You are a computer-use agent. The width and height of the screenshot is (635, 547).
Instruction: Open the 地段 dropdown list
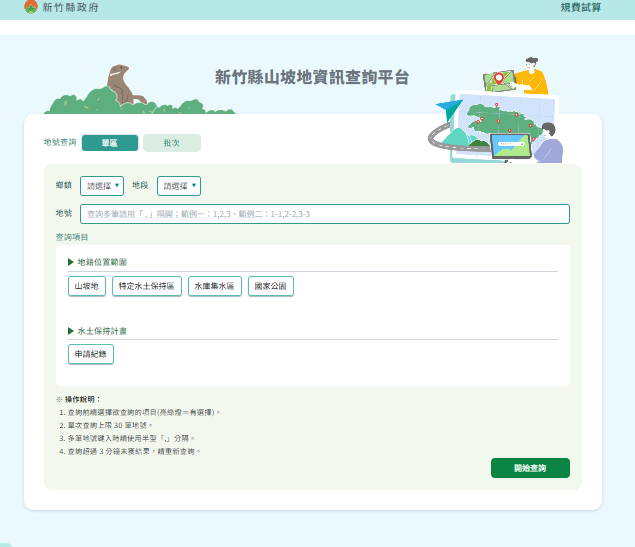pyautogui.click(x=179, y=186)
